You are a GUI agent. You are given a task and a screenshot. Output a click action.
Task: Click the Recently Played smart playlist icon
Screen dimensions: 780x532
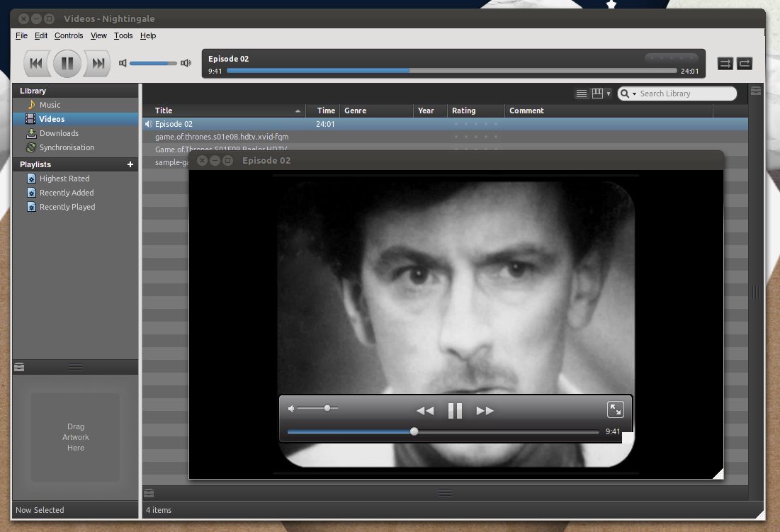point(31,207)
